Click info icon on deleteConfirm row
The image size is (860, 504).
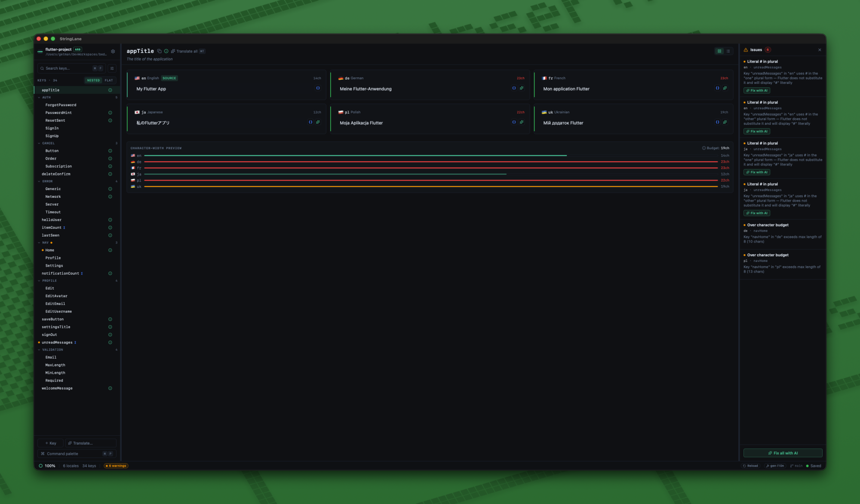pos(110,174)
